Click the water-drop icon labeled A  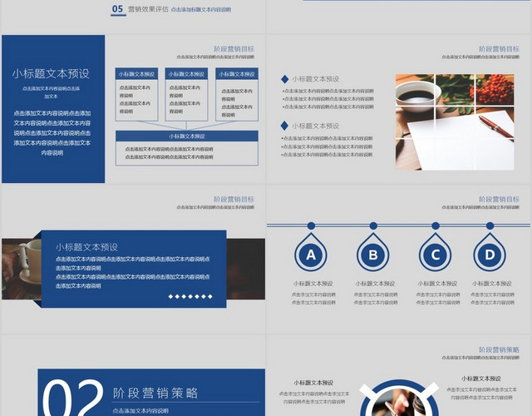click(x=311, y=252)
